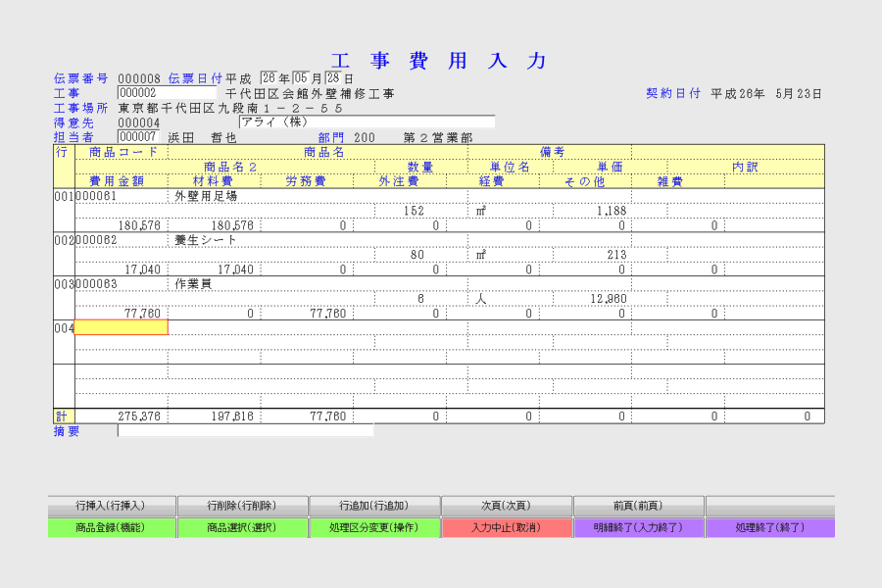
Task: Click the highlighted 商品コード cell in row 004
Action: click(121, 327)
